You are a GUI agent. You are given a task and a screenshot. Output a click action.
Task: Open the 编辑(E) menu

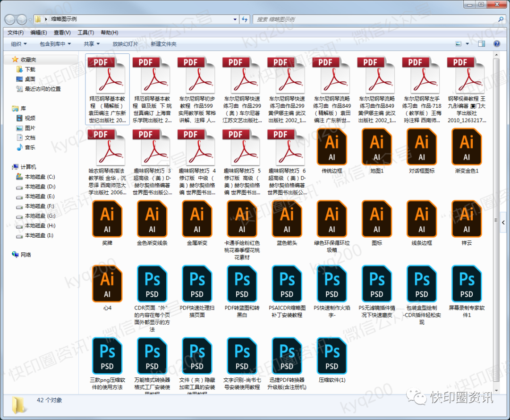click(38, 33)
